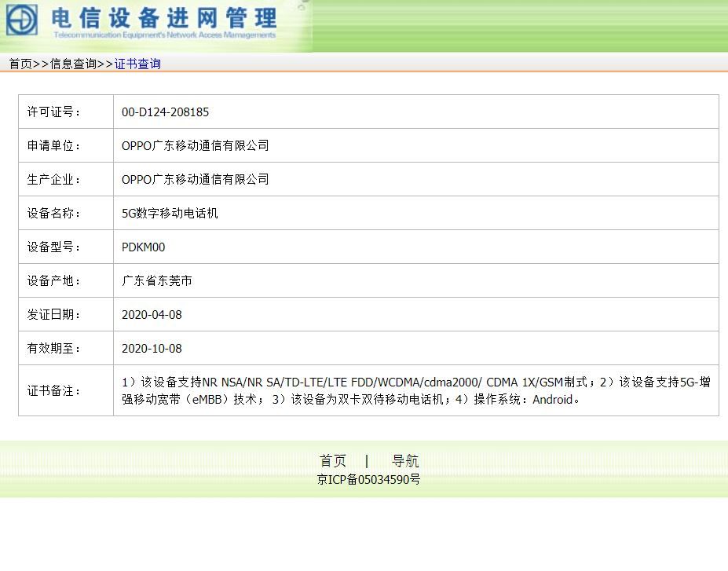Image resolution: width=728 pixels, height=571 pixels.
Task: Select the license number 00-D124-208185
Action: coord(165,112)
